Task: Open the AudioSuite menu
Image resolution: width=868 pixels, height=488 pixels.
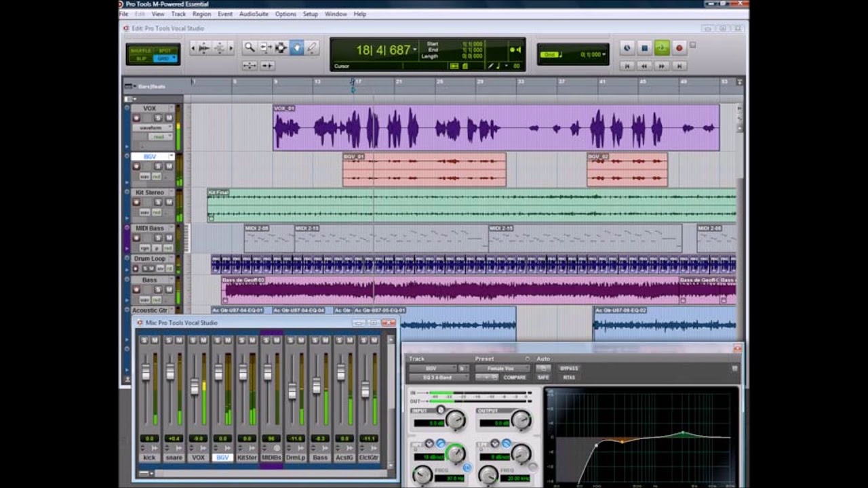Action: pos(254,14)
